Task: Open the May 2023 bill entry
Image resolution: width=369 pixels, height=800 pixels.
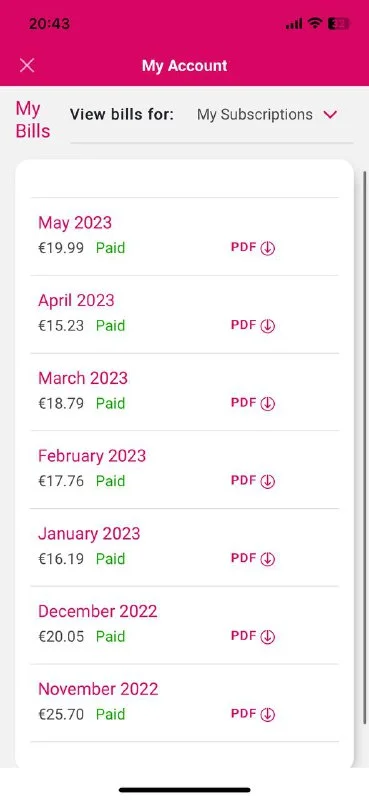Action: click(184, 236)
